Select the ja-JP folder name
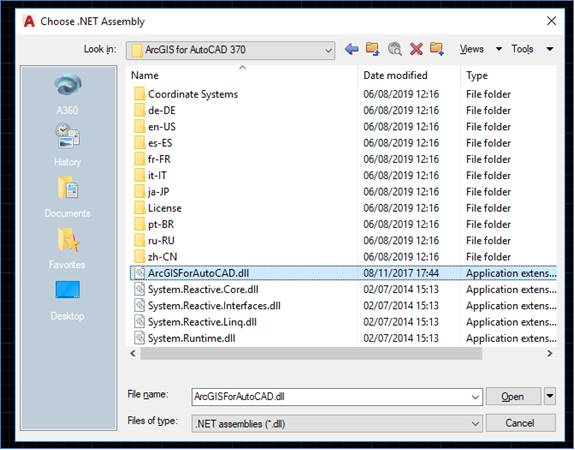The width and height of the screenshot is (575, 450). click(x=158, y=192)
